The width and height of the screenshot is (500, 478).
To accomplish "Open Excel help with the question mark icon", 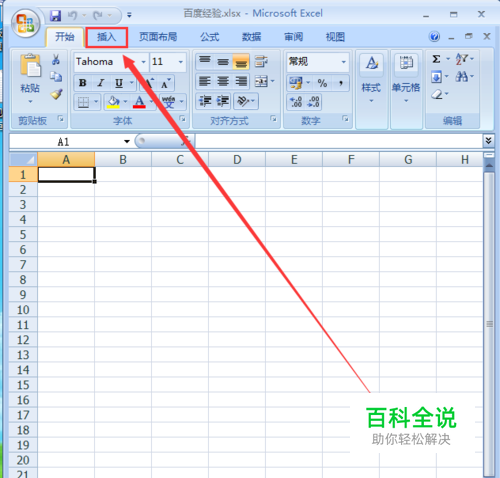I will [434, 36].
